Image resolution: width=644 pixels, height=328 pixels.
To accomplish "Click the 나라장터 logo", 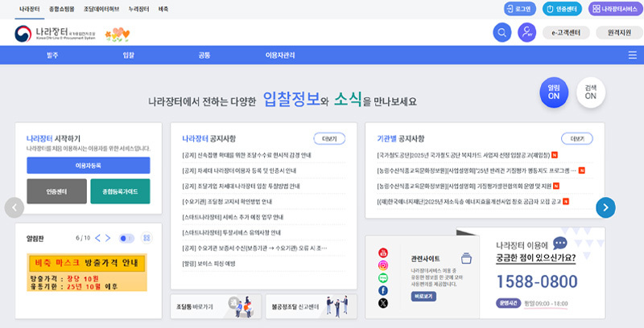I will (x=55, y=33).
